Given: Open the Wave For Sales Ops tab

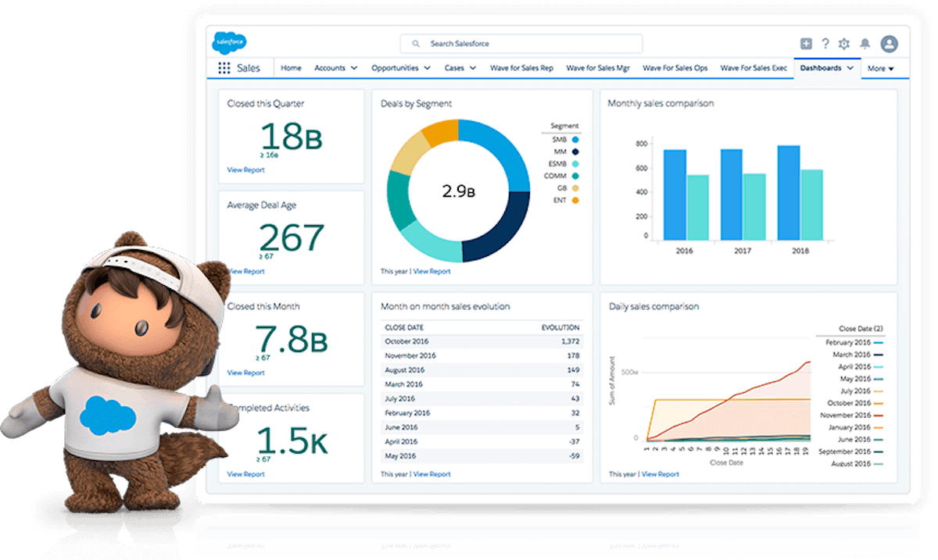Looking at the screenshot, I should [675, 68].
